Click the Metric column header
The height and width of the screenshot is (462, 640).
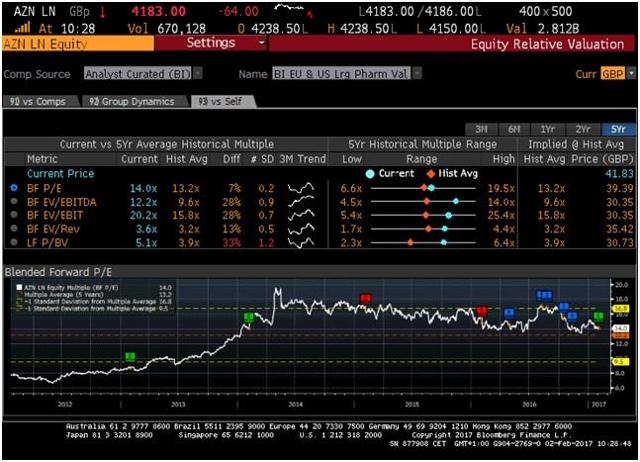pyautogui.click(x=42, y=159)
